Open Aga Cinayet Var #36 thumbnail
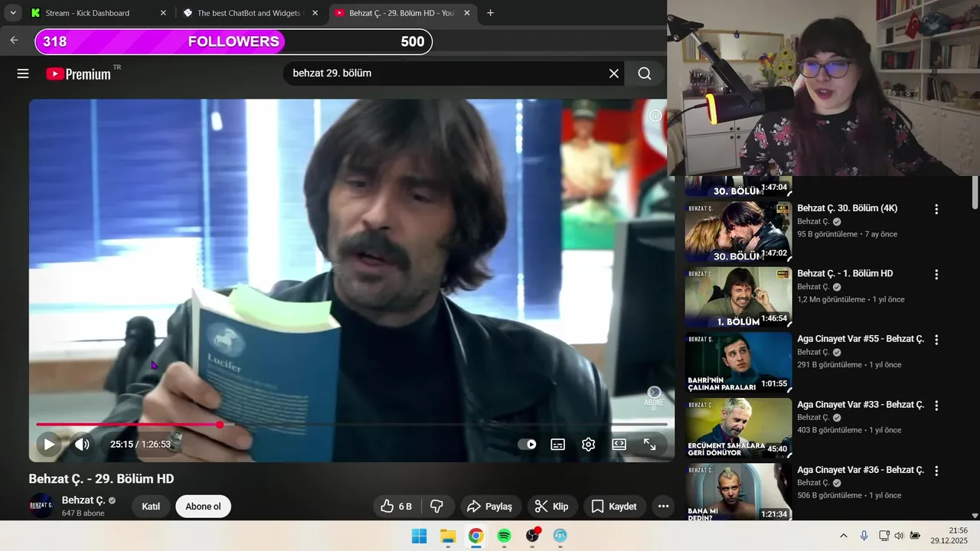The image size is (980, 551). coord(738,491)
